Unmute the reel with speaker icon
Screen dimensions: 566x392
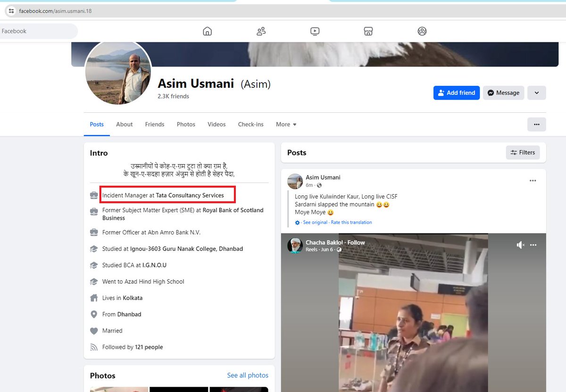pos(521,245)
